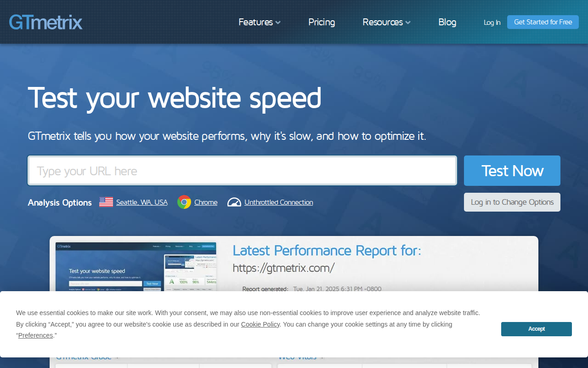
Task: Click Log in to Change Options
Action: click(512, 202)
